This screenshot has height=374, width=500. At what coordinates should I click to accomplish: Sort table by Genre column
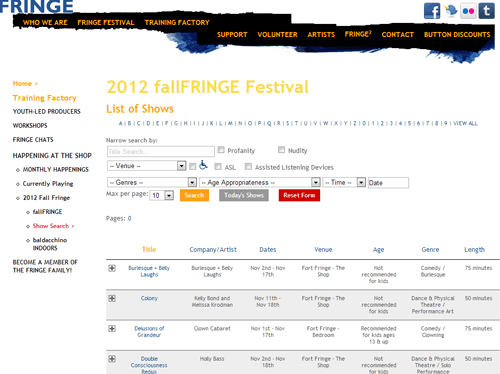click(x=430, y=249)
